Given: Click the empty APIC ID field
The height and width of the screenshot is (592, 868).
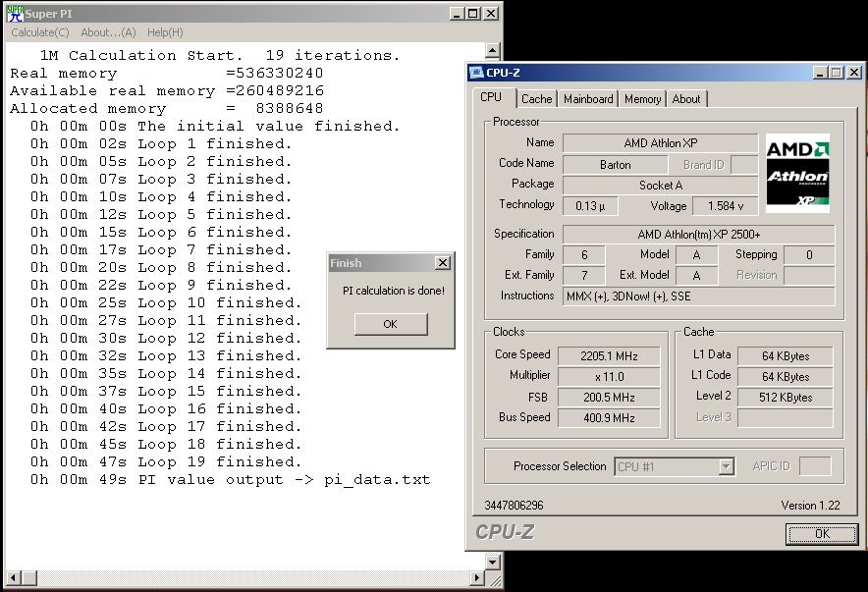Looking at the screenshot, I should click(815, 466).
